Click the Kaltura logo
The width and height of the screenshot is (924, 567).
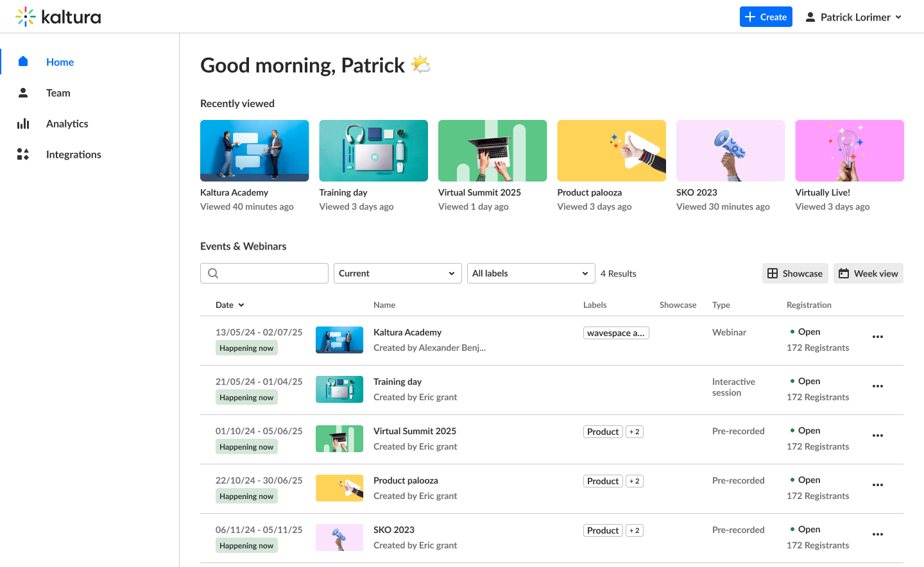[x=58, y=17]
